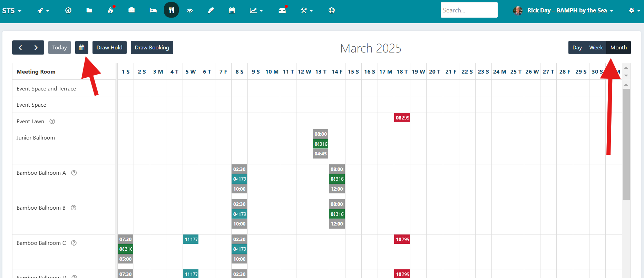Open the dashboard gauge icon in navbar

pos(68,10)
